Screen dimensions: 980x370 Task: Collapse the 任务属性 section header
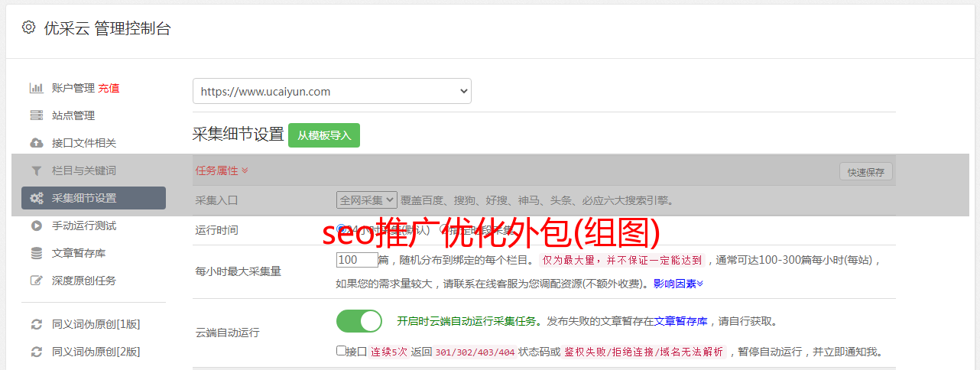click(x=222, y=170)
